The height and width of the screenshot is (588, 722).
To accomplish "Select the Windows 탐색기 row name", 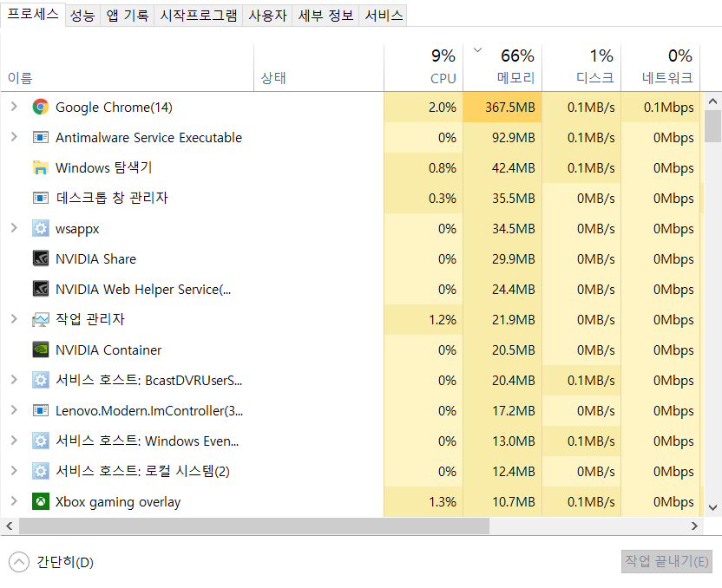I will pyautogui.click(x=103, y=167).
